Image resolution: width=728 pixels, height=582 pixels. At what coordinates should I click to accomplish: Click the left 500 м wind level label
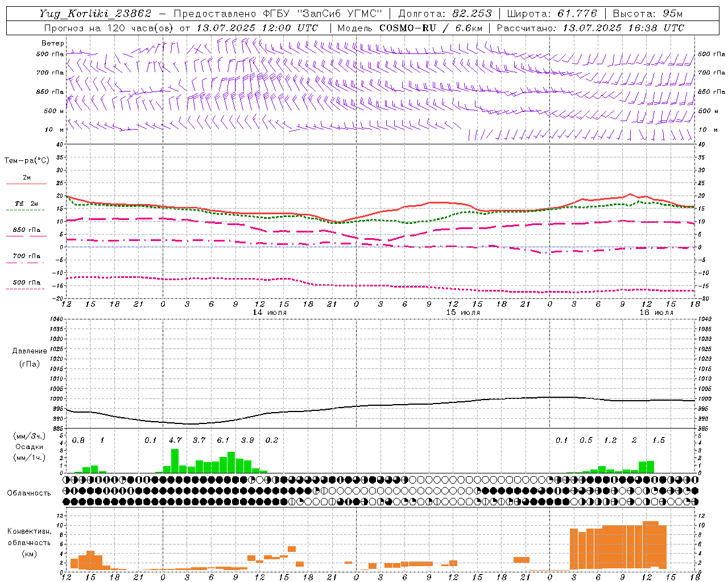click(54, 111)
